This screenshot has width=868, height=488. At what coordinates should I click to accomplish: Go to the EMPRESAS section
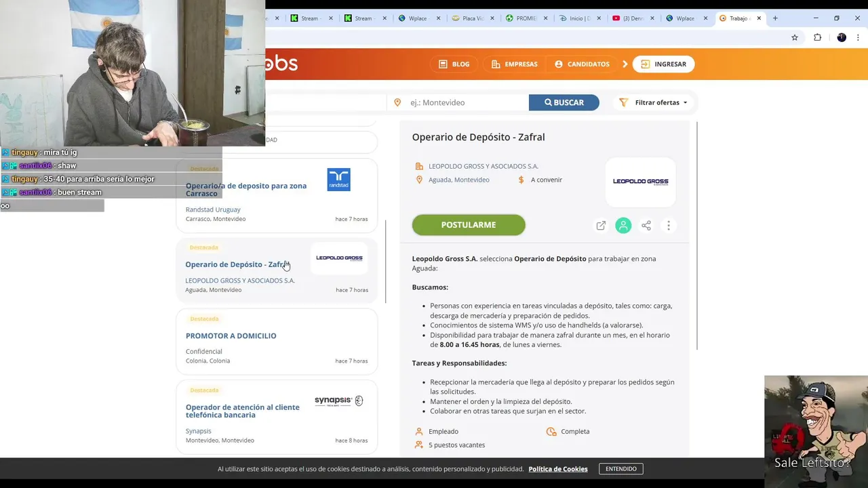[514, 64]
